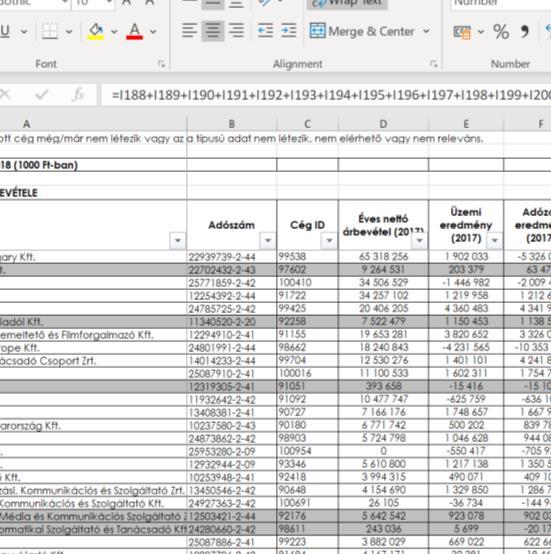Select cell 26 105
This screenshot has width=551, height=554.
(383, 503)
